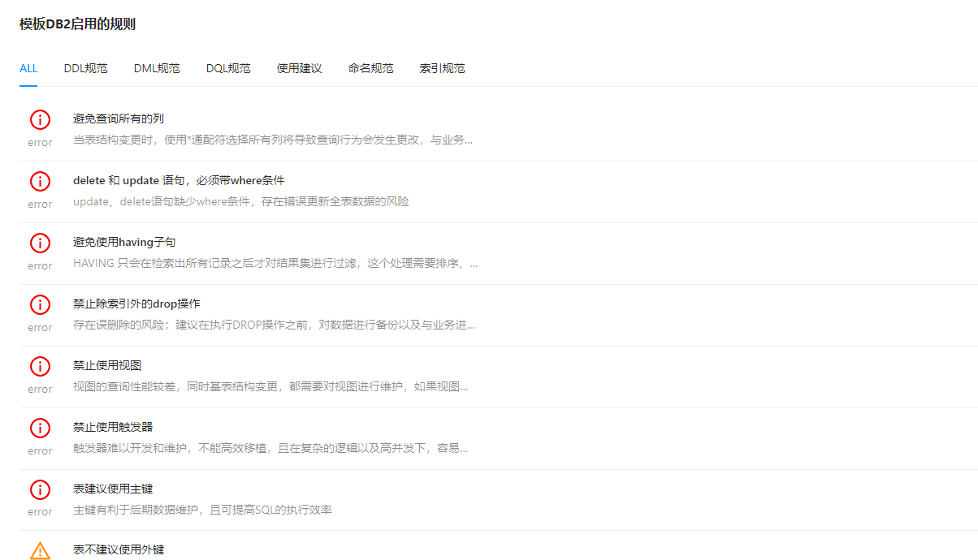Open the 使用建议 tab

pyautogui.click(x=299, y=68)
